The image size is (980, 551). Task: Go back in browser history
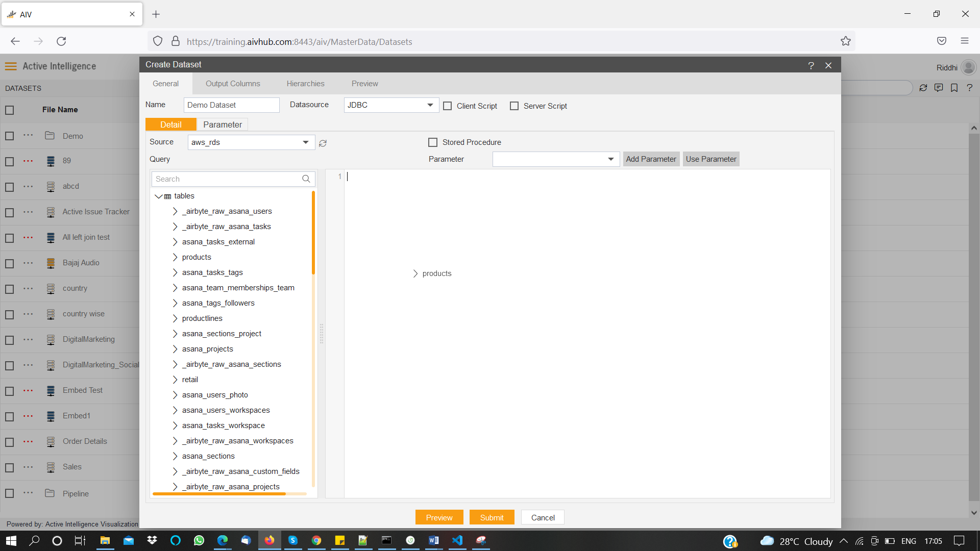(x=15, y=41)
